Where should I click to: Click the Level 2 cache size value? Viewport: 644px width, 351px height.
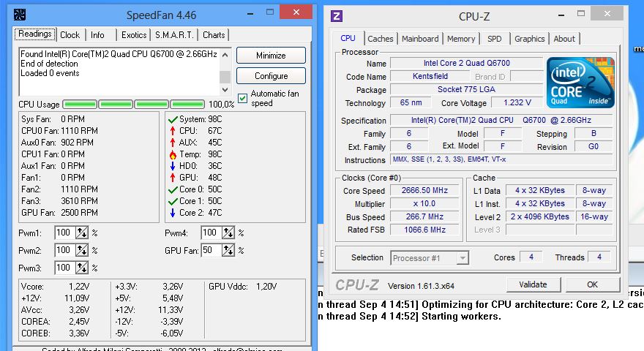click(539, 216)
